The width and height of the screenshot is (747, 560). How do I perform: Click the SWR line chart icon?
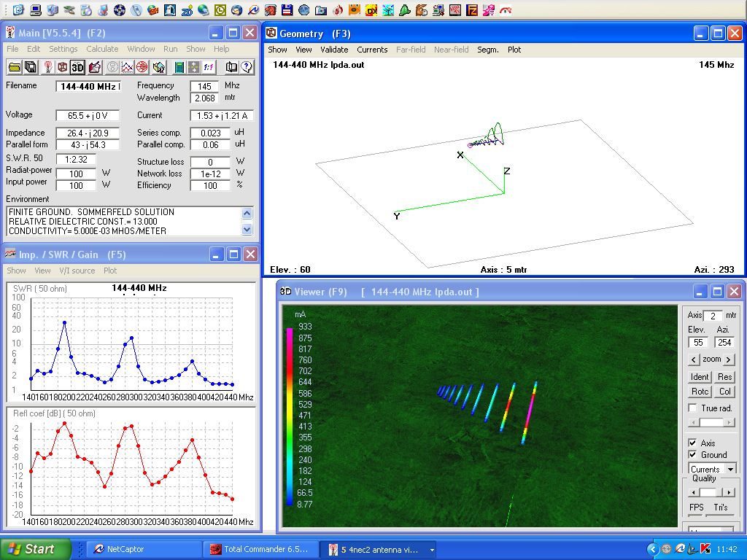click(x=126, y=67)
